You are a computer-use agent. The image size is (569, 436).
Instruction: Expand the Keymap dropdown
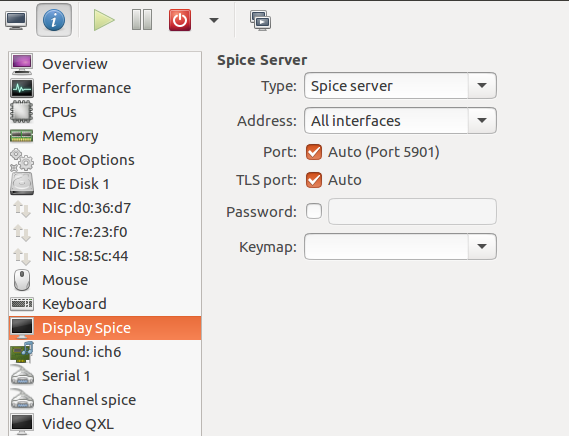pyautogui.click(x=400, y=246)
